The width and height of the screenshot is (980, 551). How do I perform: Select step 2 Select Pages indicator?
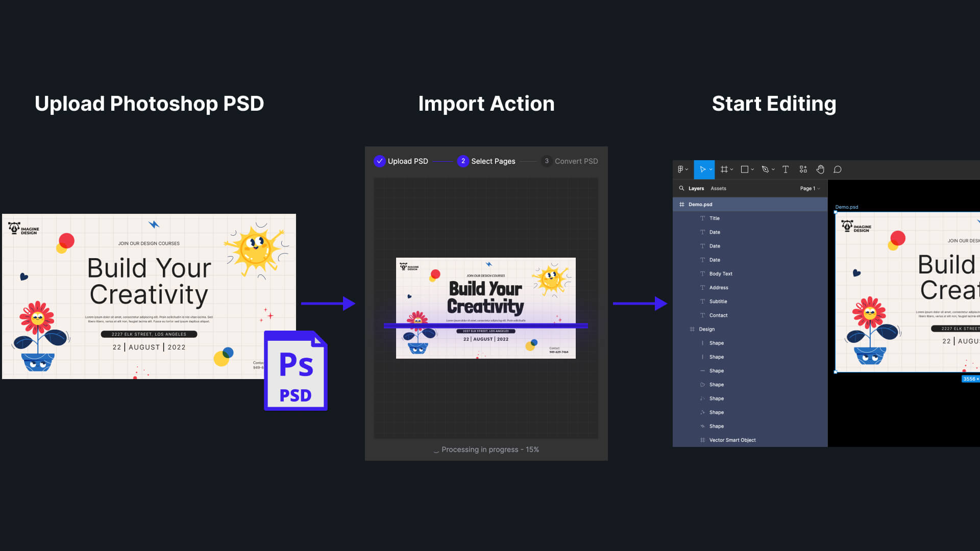coord(463,161)
